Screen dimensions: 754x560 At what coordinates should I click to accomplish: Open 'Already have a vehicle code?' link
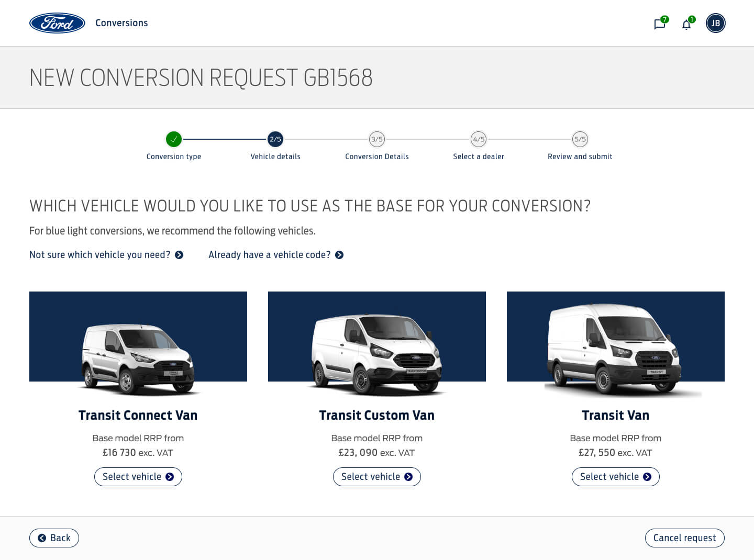276,255
